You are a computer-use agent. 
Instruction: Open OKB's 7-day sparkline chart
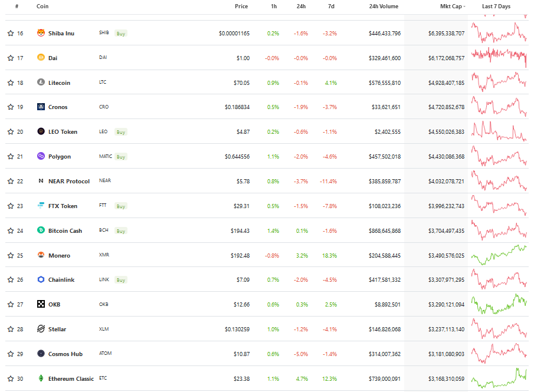pos(499,304)
